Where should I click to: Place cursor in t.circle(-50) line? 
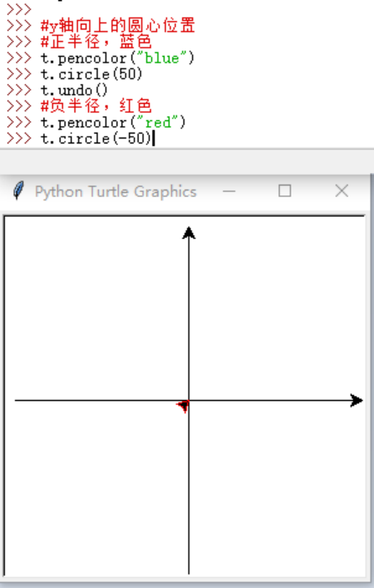click(x=96, y=139)
